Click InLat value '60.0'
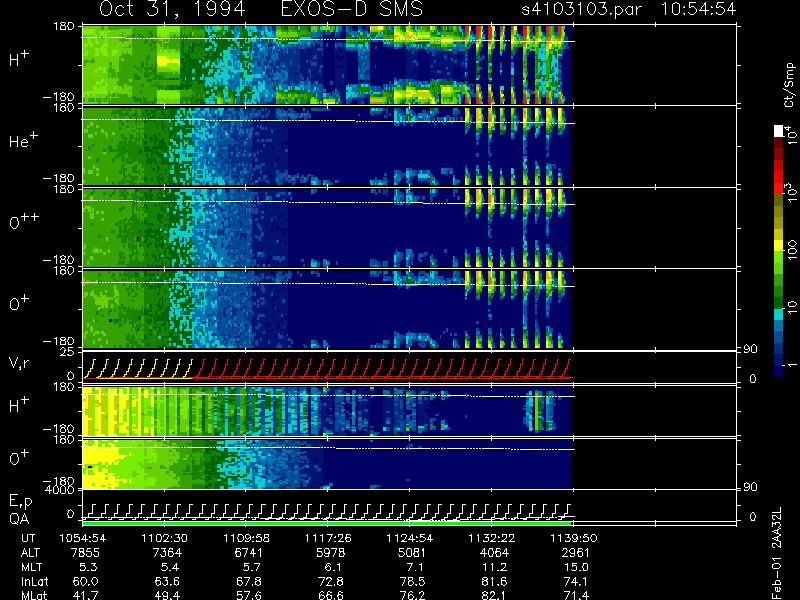The width and height of the screenshot is (800, 600). pyautogui.click(x=85, y=581)
